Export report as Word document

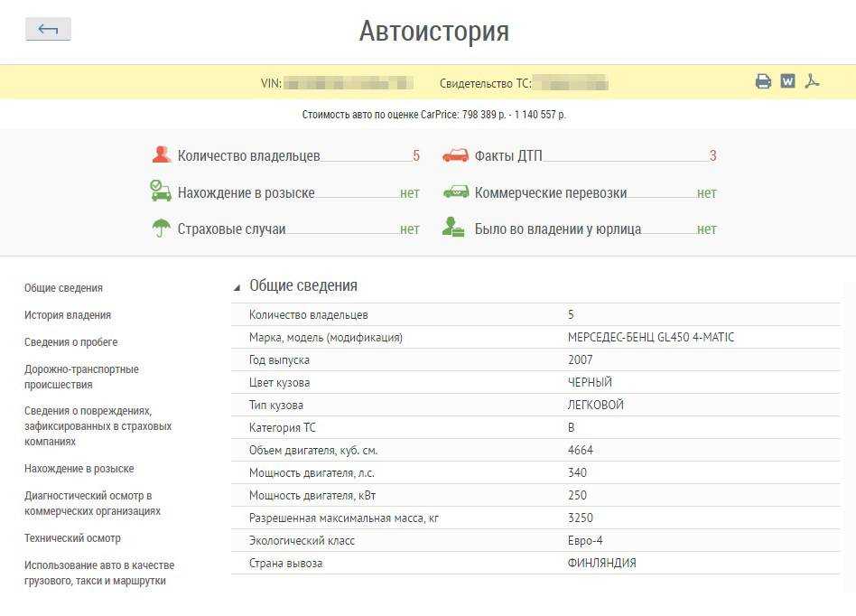click(787, 81)
